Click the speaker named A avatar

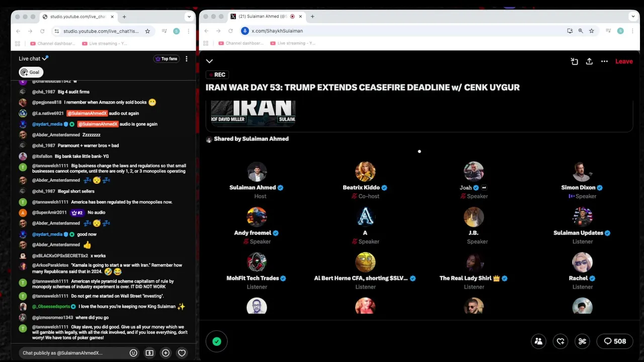click(365, 217)
